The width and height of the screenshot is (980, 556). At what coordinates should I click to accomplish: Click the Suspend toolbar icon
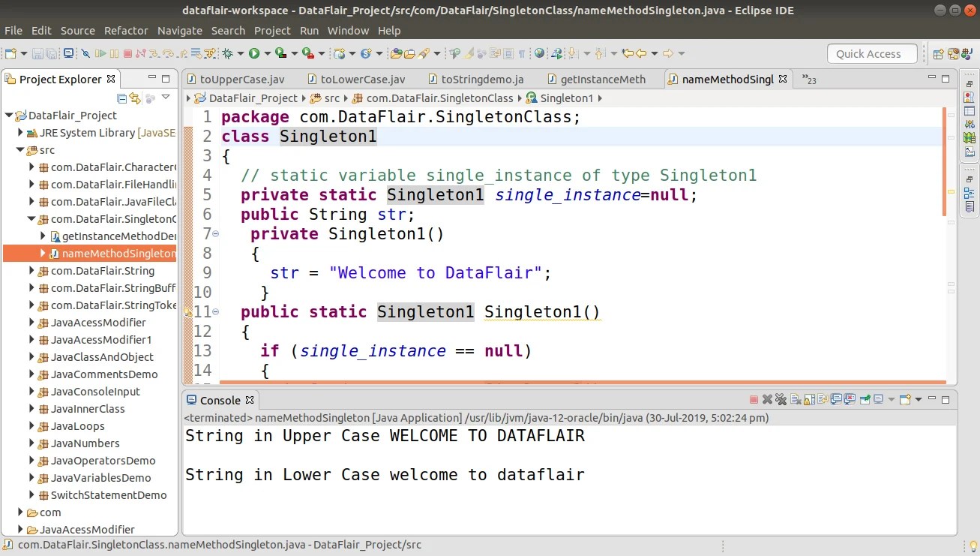point(114,53)
